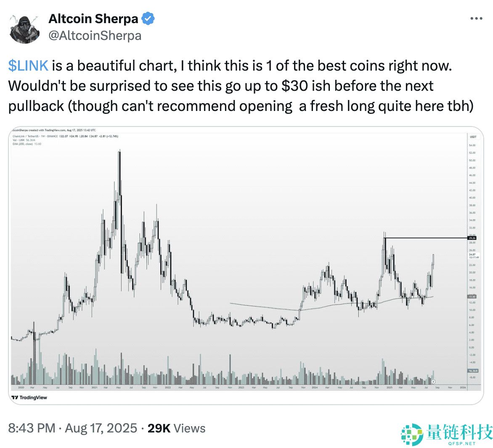The height and width of the screenshot is (448, 493).
Task: Click the 56.36M volume axis label
Action: pyautogui.click(x=472, y=371)
